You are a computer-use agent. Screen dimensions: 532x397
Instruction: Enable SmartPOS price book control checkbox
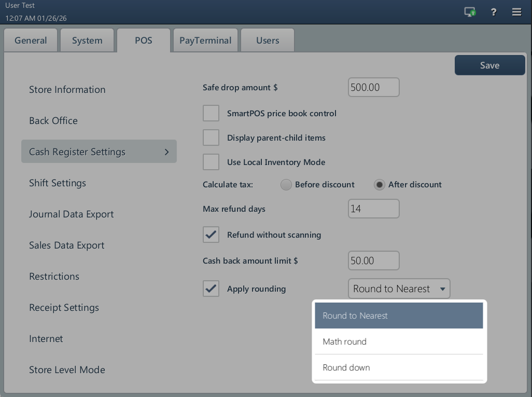click(211, 113)
